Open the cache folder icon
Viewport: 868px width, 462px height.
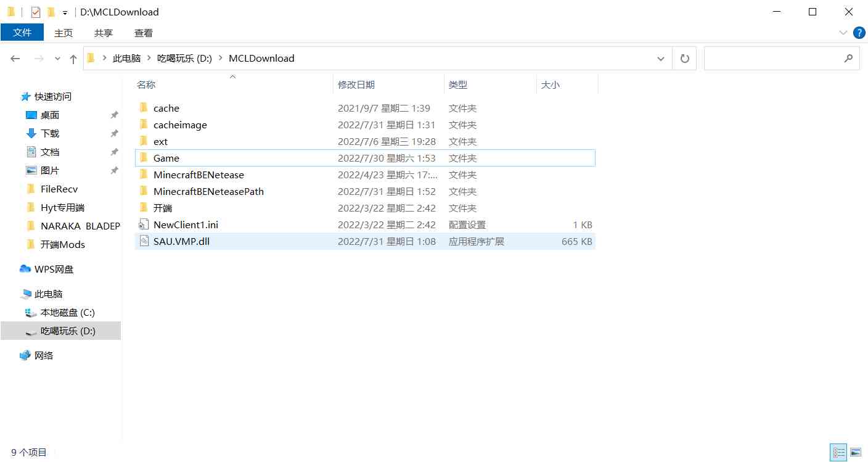[x=144, y=108]
